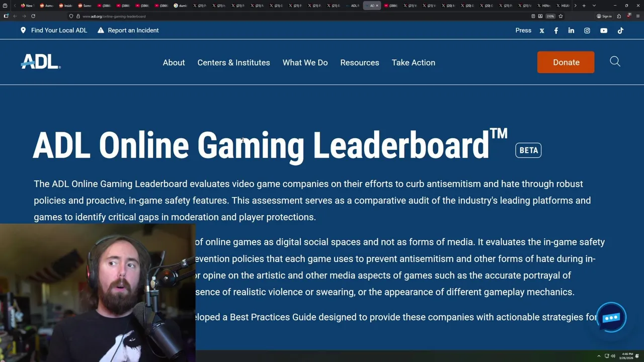
Task: Click the ADL Online Gaming Leaderboard heading
Action: [270, 145]
